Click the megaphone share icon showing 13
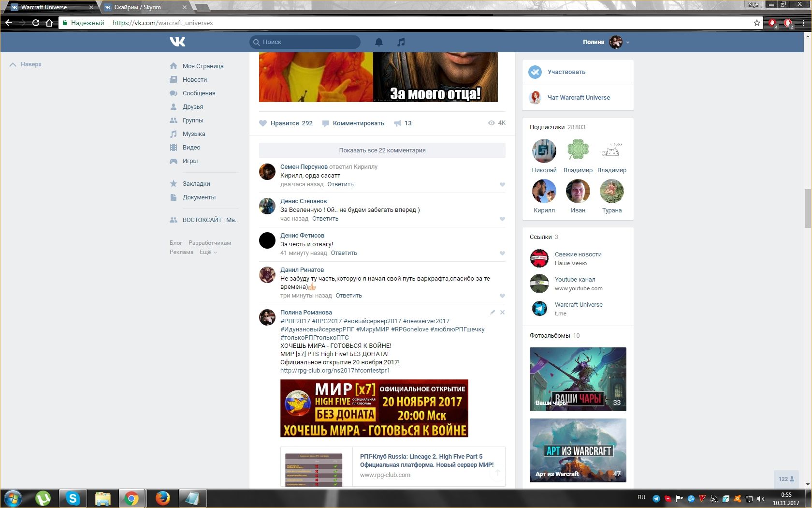 (x=397, y=123)
